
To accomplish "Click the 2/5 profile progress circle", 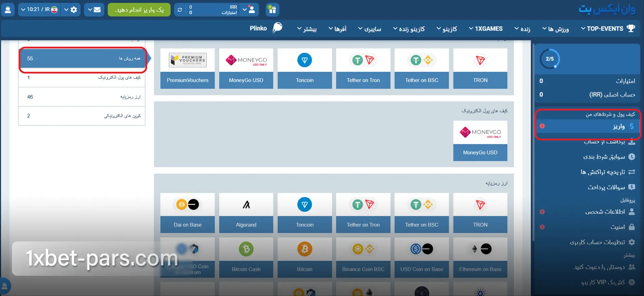I will tap(549, 59).
